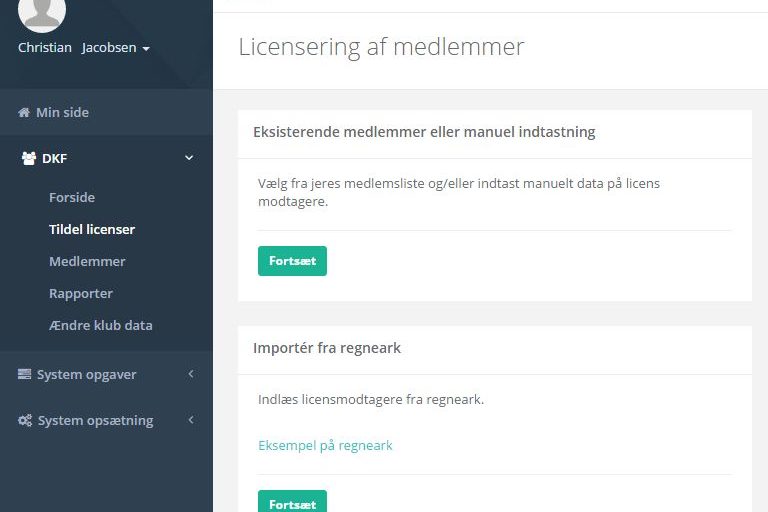Screen dimensions: 768x512
Task: Click the System opsætning menu label
Action: pyautogui.click(x=96, y=420)
